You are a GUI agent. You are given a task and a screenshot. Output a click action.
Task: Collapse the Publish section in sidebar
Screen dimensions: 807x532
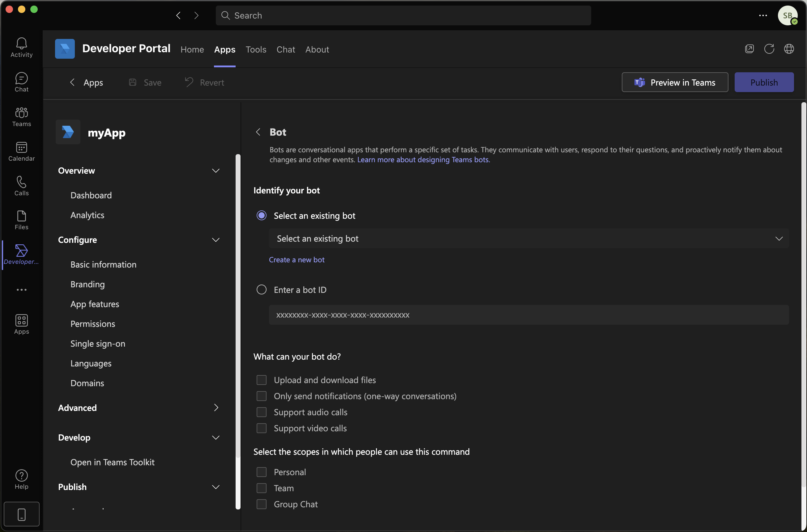tap(216, 487)
